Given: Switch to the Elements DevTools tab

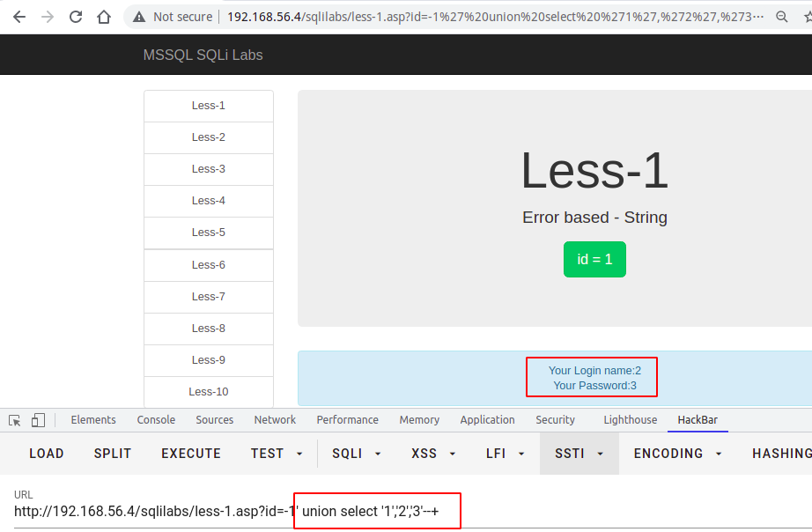Looking at the screenshot, I should [x=93, y=420].
